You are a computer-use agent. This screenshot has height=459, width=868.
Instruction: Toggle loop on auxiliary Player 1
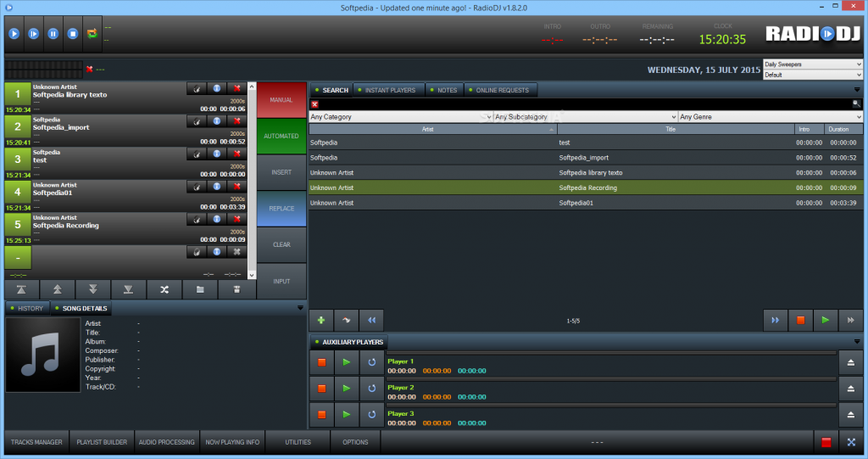pos(371,362)
